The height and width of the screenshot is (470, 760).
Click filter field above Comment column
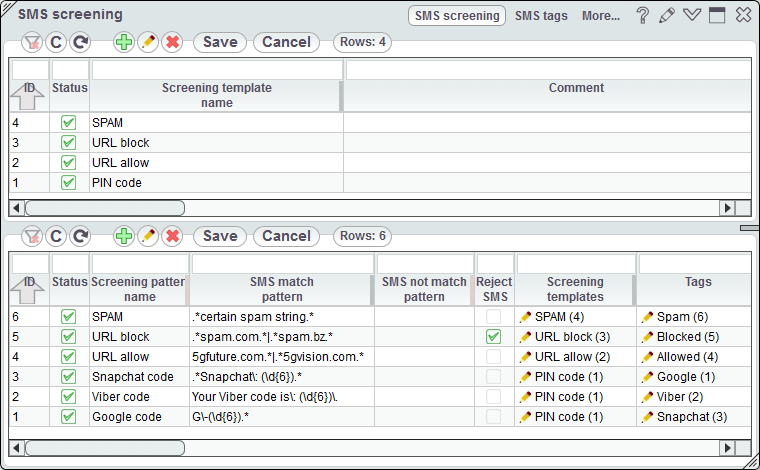click(549, 70)
